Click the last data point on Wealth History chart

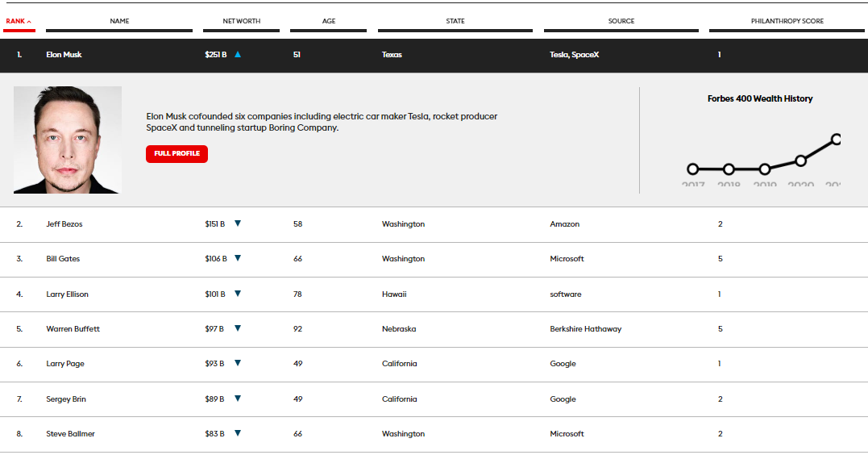pyautogui.click(x=836, y=140)
